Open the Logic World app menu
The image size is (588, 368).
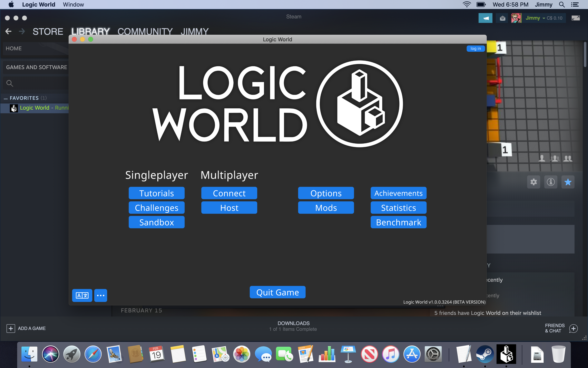pyautogui.click(x=39, y=4)
